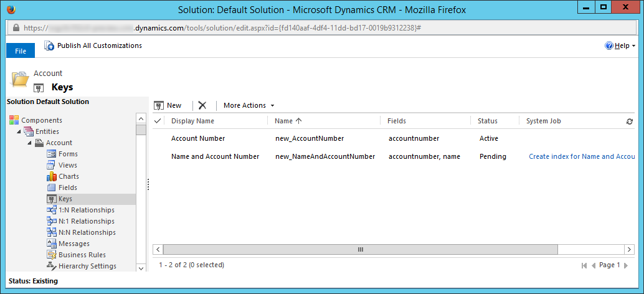The width and height of the screenshot is (644, 294).
Task: Sort by Display Name column
Action: [x=192, y=121]
